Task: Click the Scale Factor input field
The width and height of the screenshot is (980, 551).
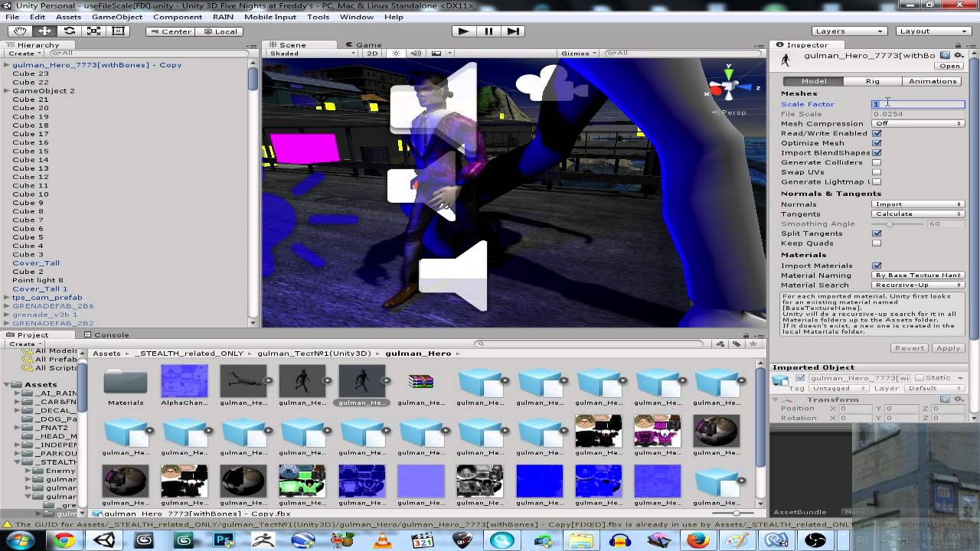Action: coord(918,104)
